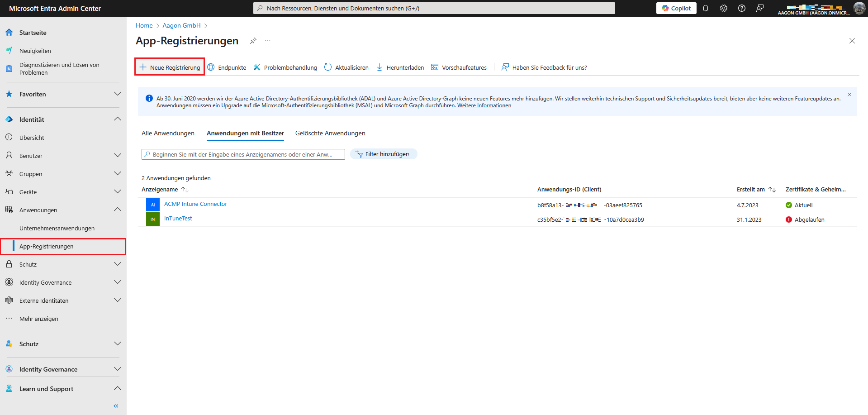Open the settings gear icon
Screen dimensions: 868x415
point(723,8)
